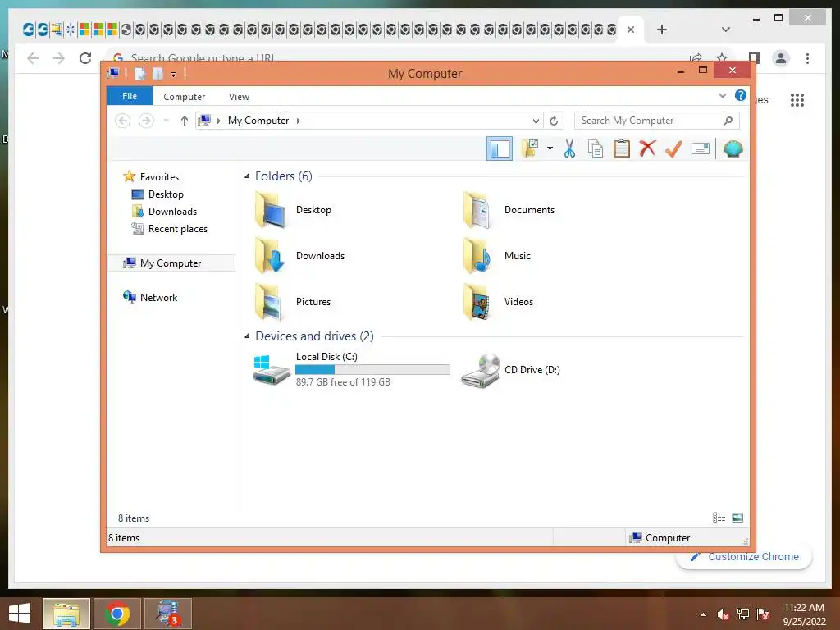Open the Windows Start button
The width and height of the screenshot is (840, 630).
coord(20,614)
